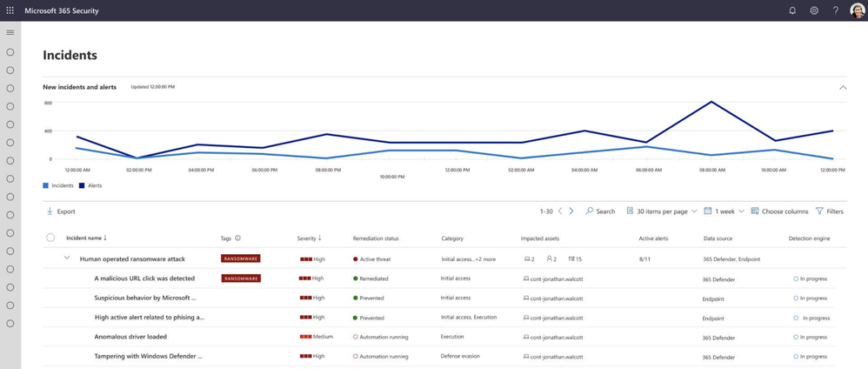Open the notifications bell icon
The width and height of the screenshot is (868, 369).
click(792, 10)
